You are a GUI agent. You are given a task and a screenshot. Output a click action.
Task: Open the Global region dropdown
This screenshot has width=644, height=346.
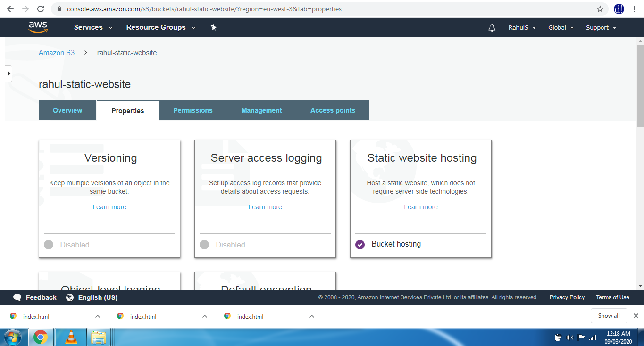[x=561, y=28]
